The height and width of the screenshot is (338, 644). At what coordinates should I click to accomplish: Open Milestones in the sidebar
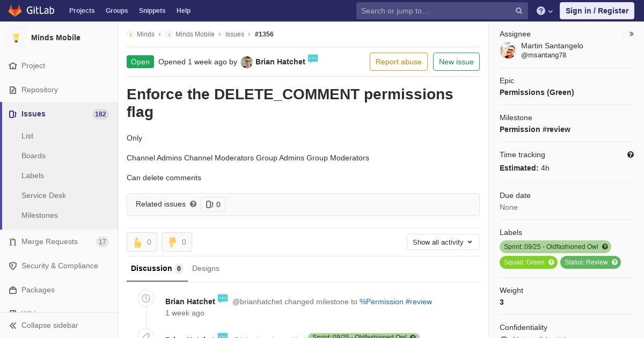point(40,215)
